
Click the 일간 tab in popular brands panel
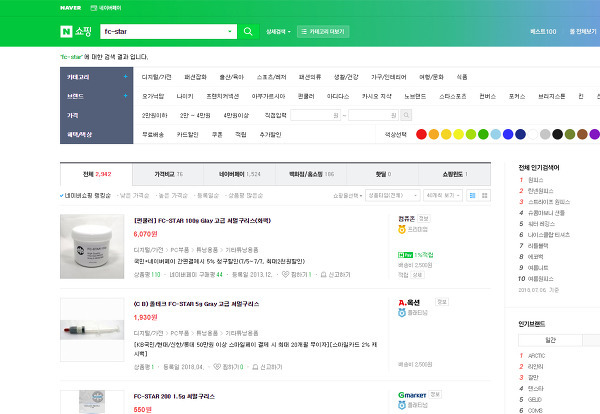coord(550,340)
